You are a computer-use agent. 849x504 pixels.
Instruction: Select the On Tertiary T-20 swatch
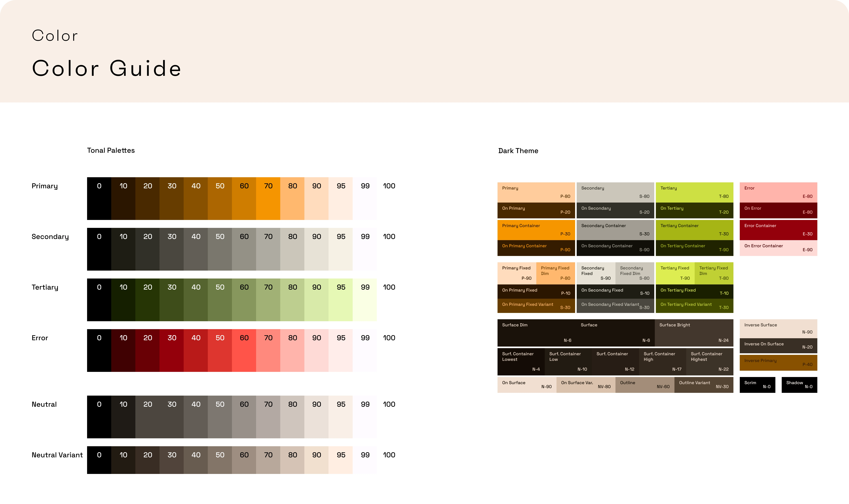(694, 211)
